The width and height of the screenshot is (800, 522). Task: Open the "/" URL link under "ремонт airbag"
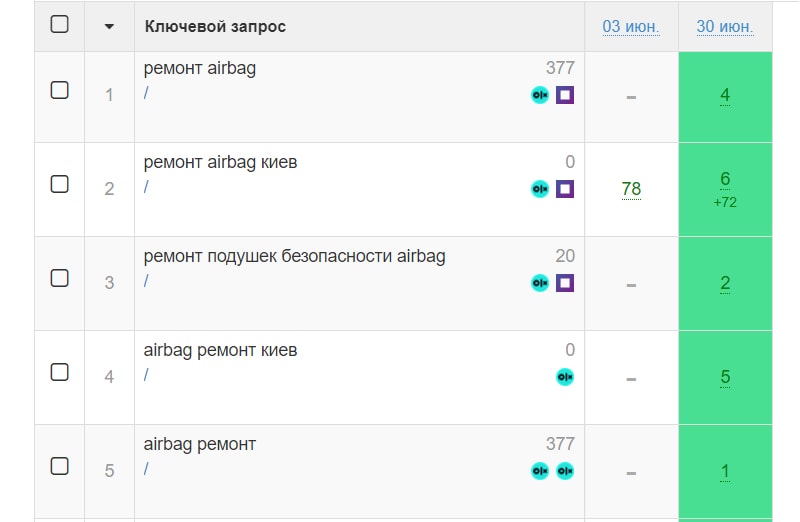(x=147, y=93)
